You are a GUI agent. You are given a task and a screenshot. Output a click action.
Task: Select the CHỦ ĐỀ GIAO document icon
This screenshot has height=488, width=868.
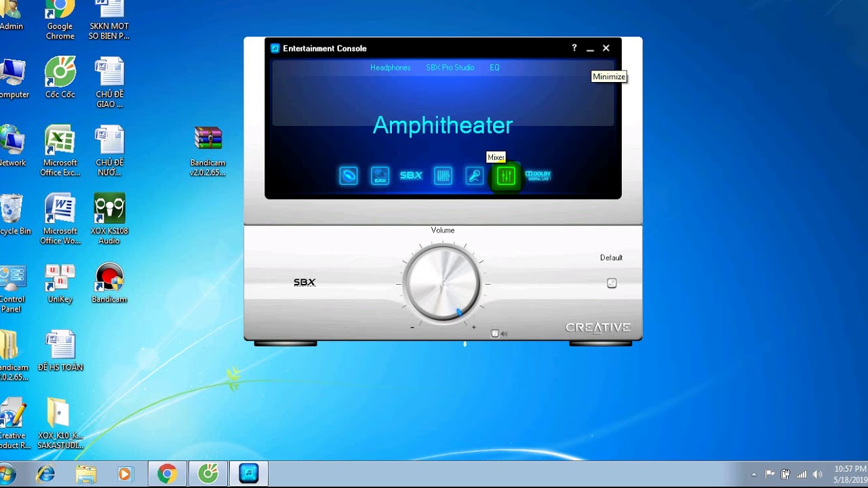[x=109, y=83]
